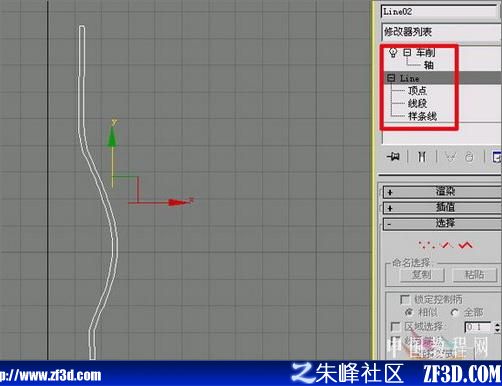Collapse the Line tree node
The width and height of the screenshot is (502, 386).
[391, 78]
